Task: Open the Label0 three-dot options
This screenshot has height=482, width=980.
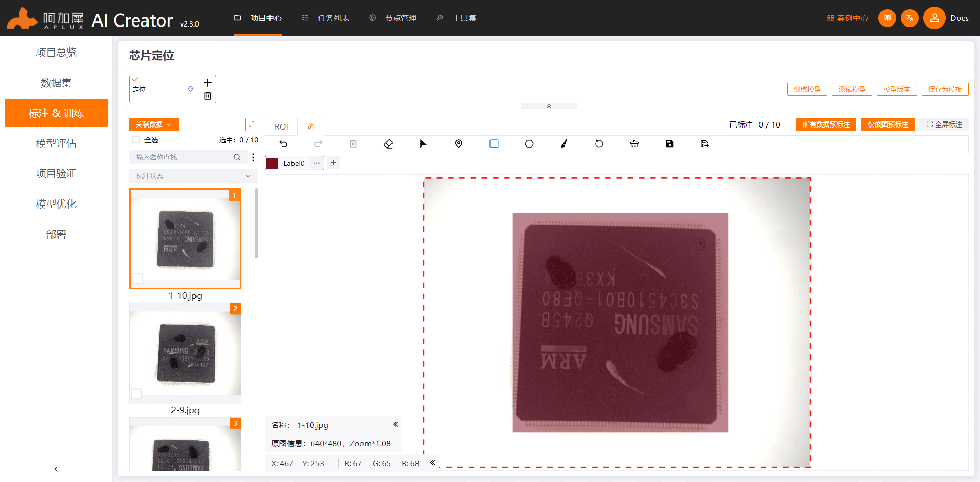Action: [317, 163]
